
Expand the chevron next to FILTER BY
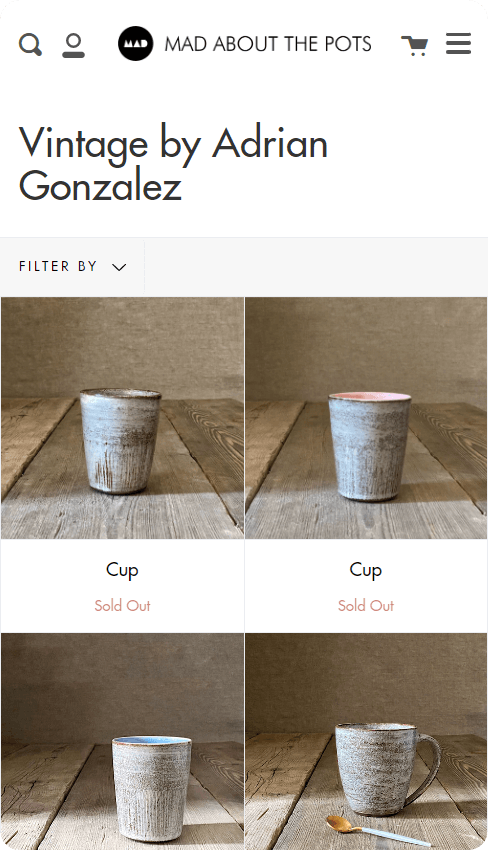pyautogui.click(x=119, y=267)
